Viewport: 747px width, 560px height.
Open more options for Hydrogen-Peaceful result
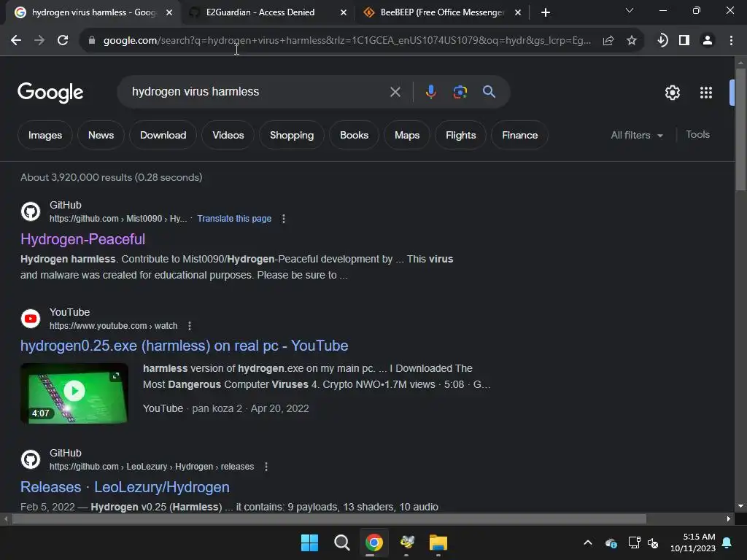284,219
